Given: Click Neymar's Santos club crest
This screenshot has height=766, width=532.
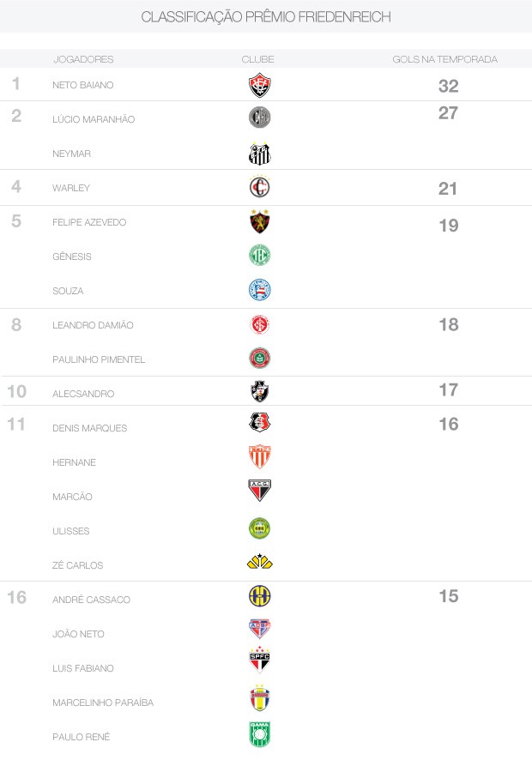Looking at the screenshot, I should click(x=259, y=154).
